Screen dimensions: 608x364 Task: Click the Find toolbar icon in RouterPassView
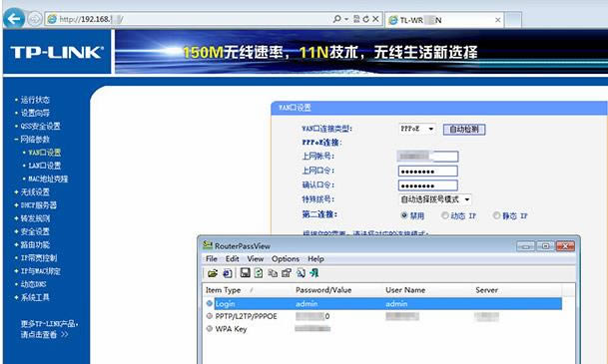[301, 273]
